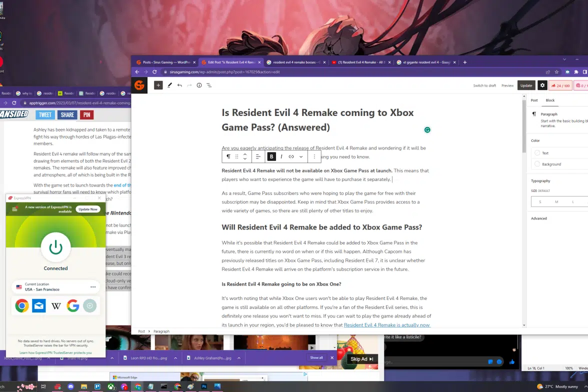Click the Update button
This screenshot has height=392, width=588.
(526, 85)
